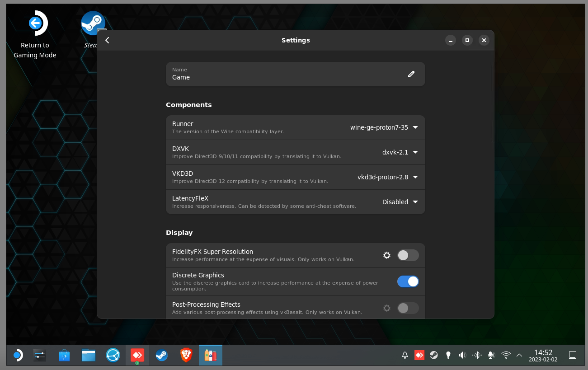Expand hidden system tray icons arrow
The width and height of the screenshot is (588, 370).
pos(519,355)
